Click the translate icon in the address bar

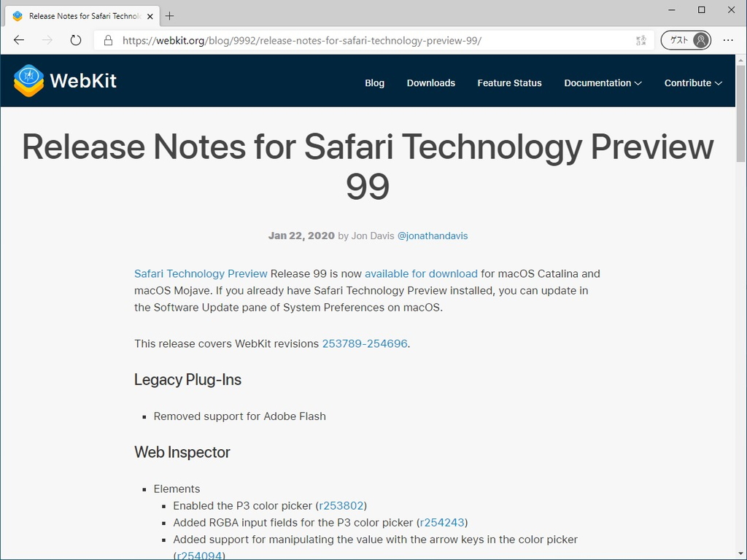tap(640, 41)
